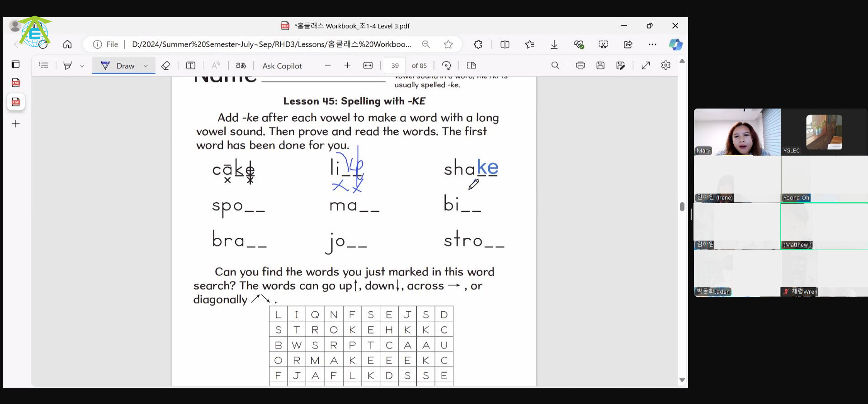View site information icon
Screen dimensions: 868x404
[x=97, y=44]
